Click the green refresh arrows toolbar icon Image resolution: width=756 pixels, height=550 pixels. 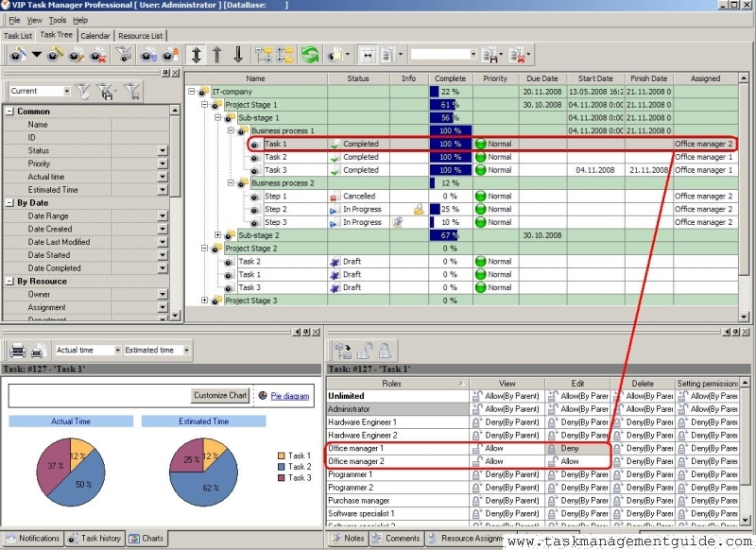[311, 55]
